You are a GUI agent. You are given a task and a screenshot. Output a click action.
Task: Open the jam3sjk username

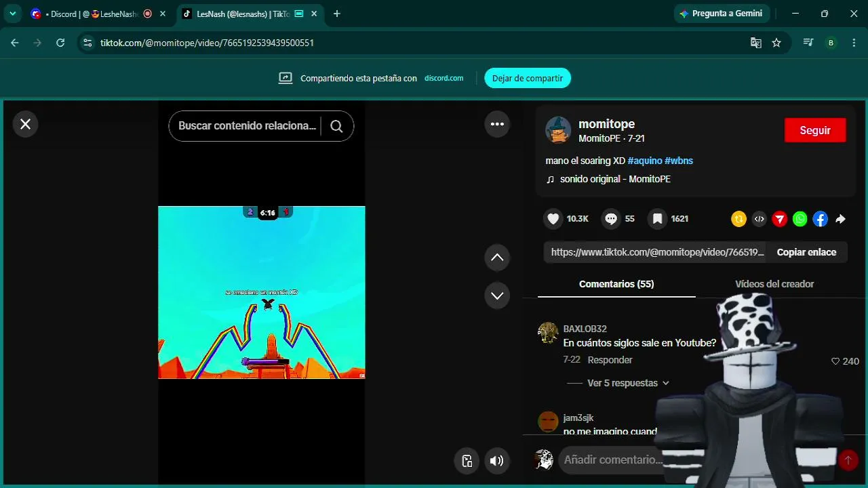point(578,418)
